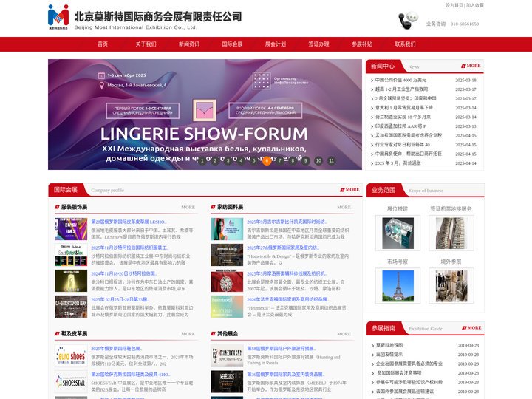Open guide item 出团友情提示

click(x=389, y=355)
